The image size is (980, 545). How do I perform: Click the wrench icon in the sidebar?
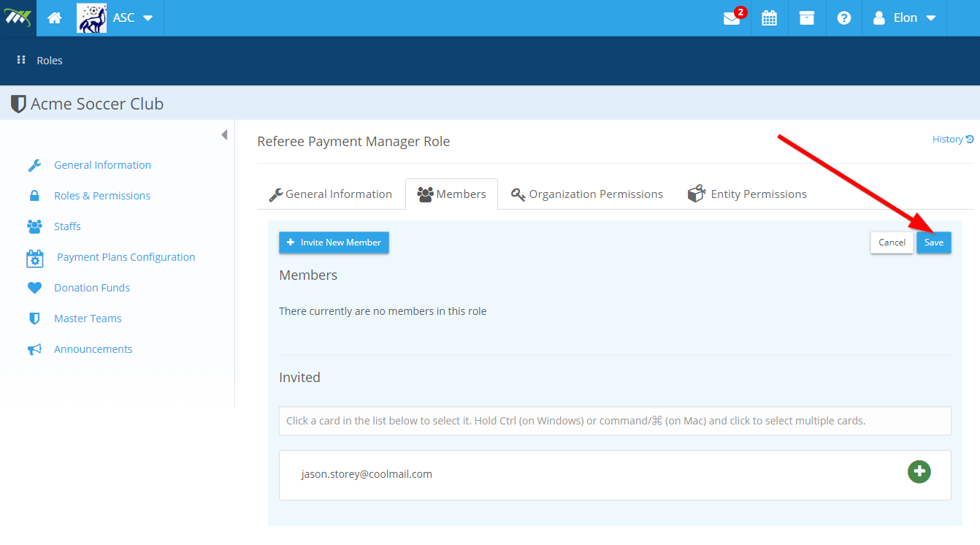point(34,165)
